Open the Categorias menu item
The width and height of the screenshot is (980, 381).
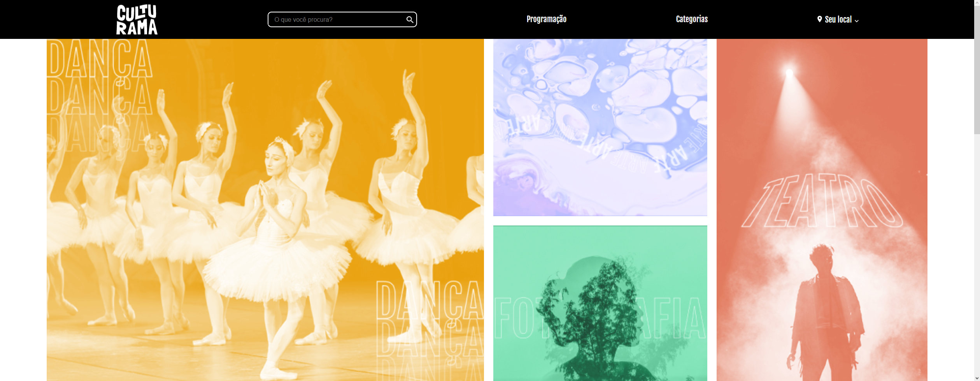click(692, 19)
